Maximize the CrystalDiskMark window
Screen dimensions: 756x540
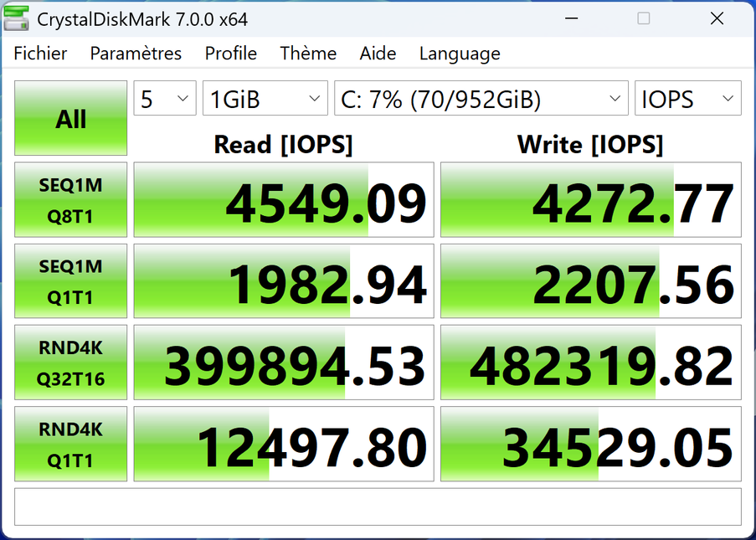(x=644, y=18)
